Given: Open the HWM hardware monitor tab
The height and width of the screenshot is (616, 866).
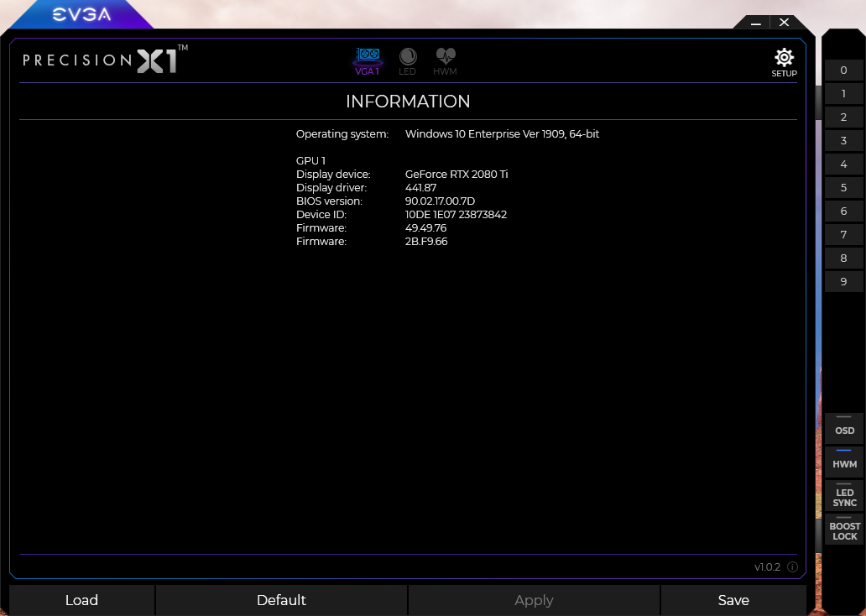Looking at the screenshot, I should pyautogui.click(x=445, y=61).
